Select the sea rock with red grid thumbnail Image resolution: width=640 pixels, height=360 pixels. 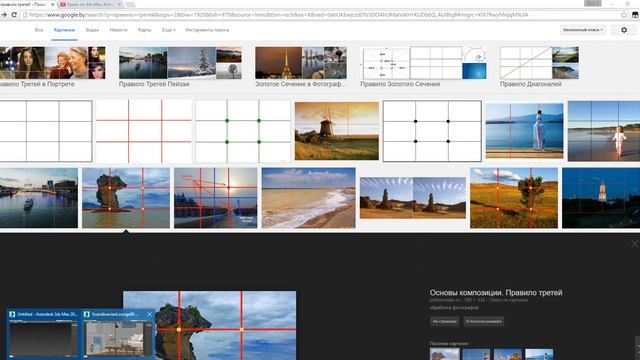[126, 198]
